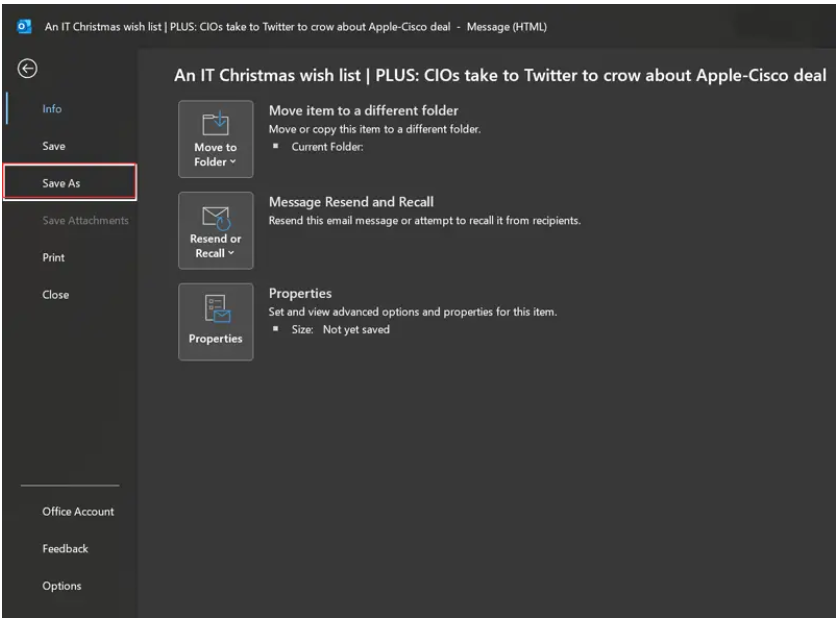Expand the Move to Folder dropdown arrow

coord(233,162)
